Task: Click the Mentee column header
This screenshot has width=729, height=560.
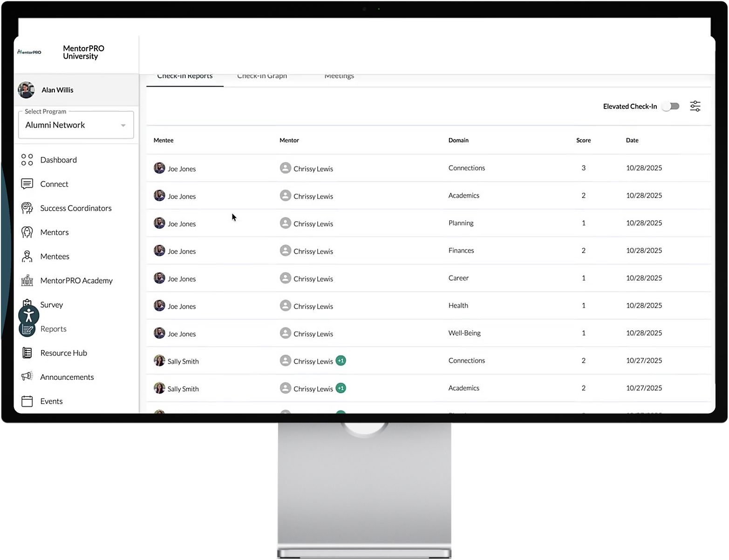Action: pyautogui.click(x=164, y=140)
